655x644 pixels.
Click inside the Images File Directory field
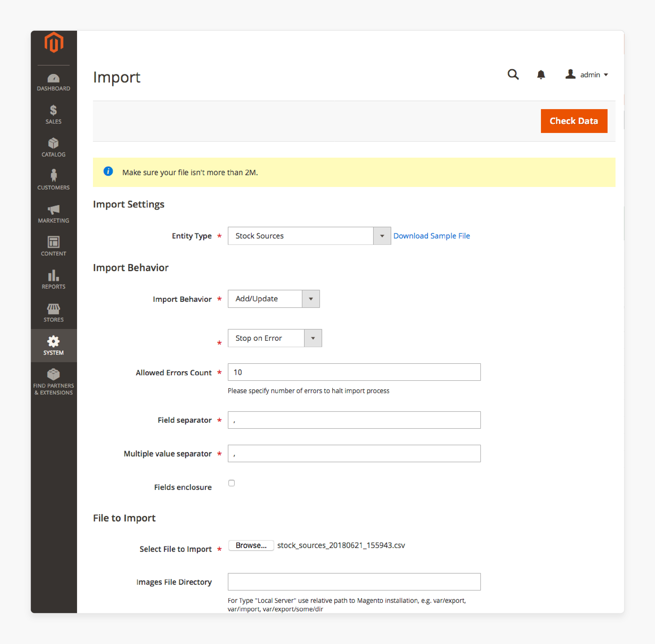pyautogui.click(x=354, y=582)
